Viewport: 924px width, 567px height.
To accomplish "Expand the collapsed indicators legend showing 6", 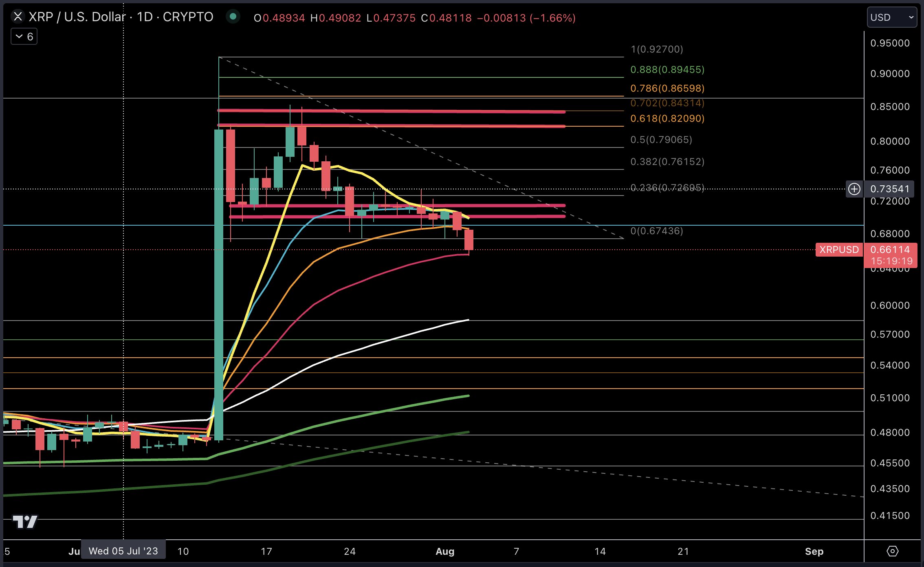I will (24, 37).
